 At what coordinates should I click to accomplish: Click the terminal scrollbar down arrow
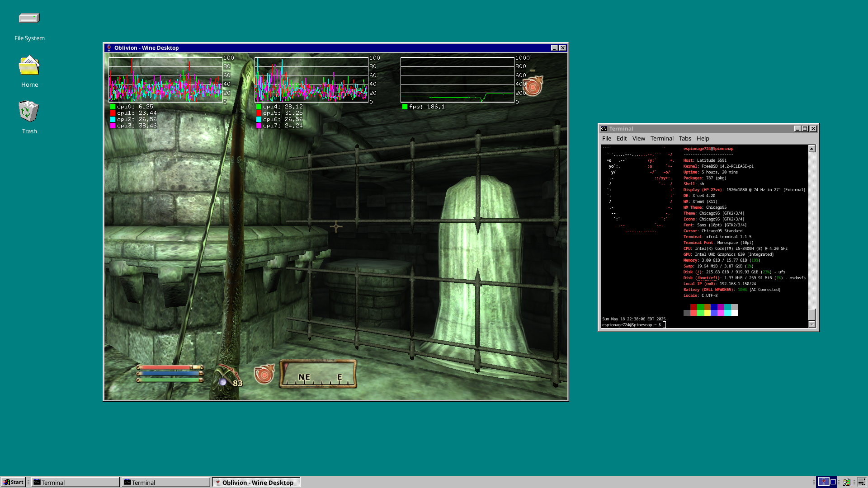coord(812,324)
